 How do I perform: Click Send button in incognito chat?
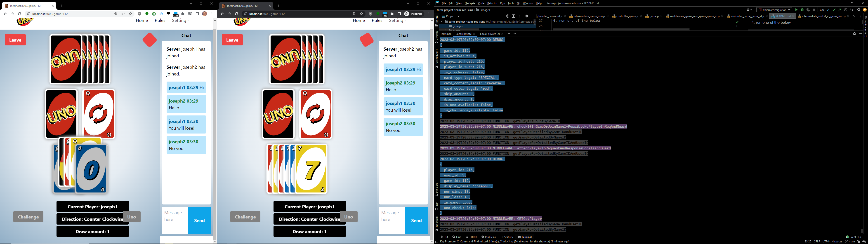pos(416,221)
